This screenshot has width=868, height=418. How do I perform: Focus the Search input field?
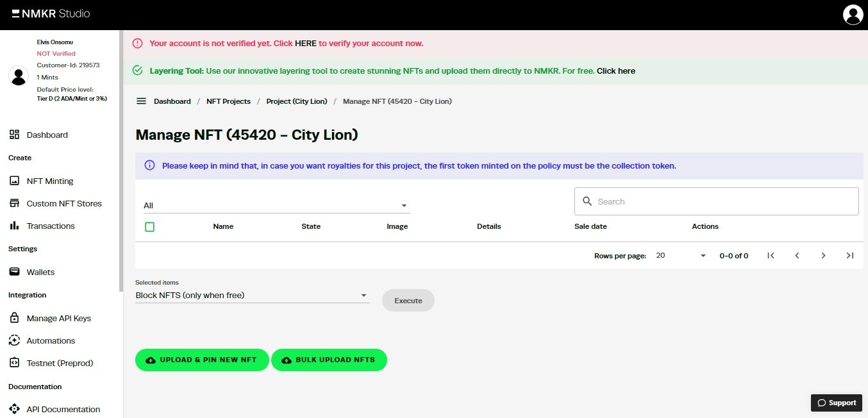716,201
